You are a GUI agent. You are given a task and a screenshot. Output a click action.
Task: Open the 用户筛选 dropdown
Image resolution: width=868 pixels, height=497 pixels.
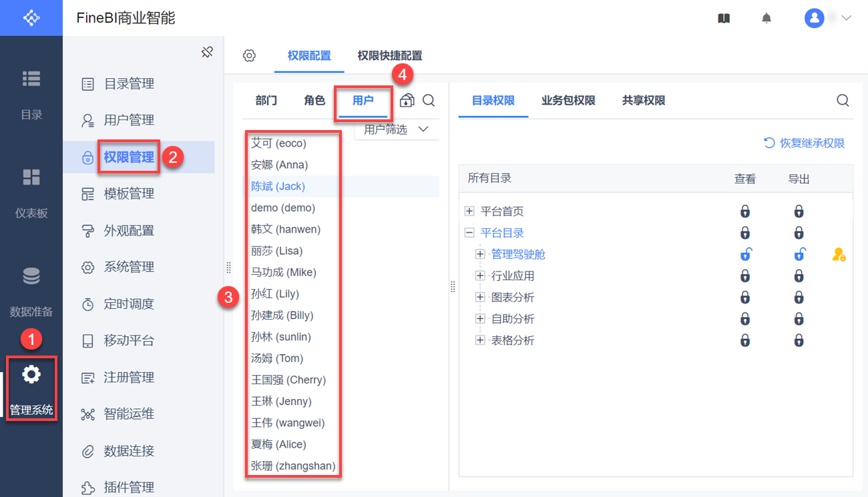396,129
